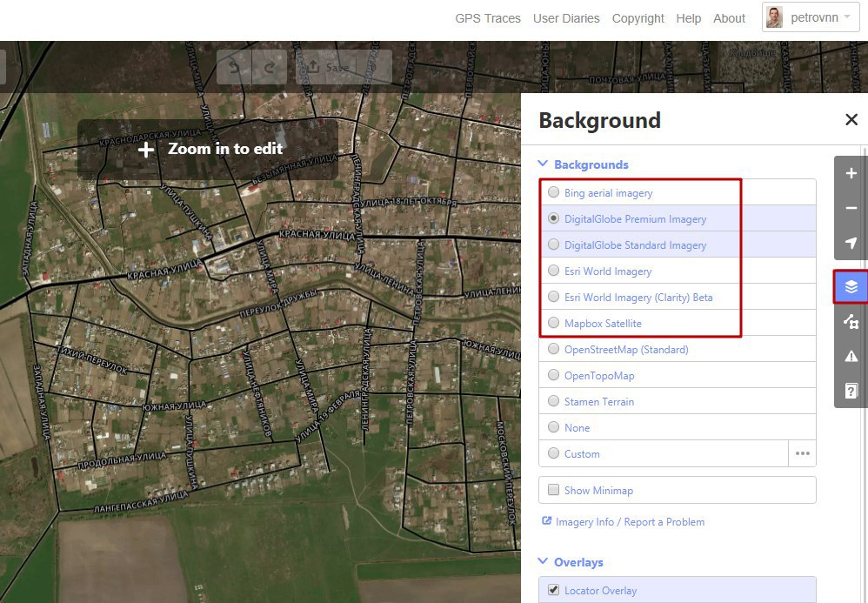Click the petrovnn user avatar picture
Image resolution: width=868 pixels, height=603 pixels.
tap(774, 17)
